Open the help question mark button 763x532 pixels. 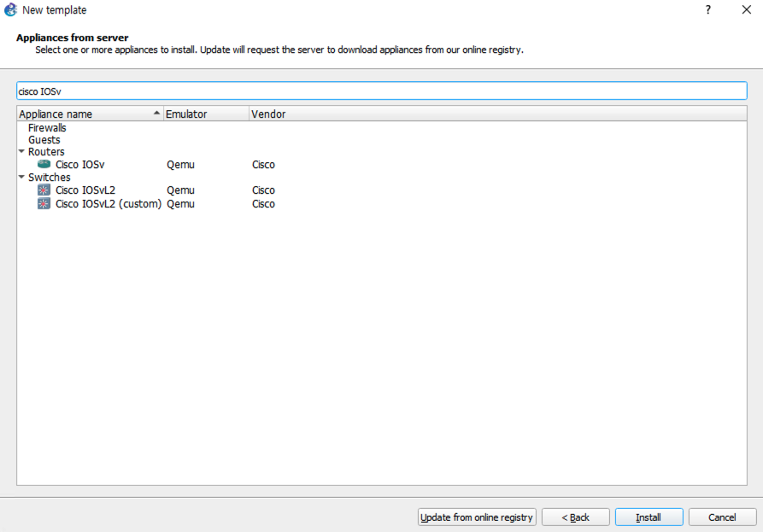708,9
